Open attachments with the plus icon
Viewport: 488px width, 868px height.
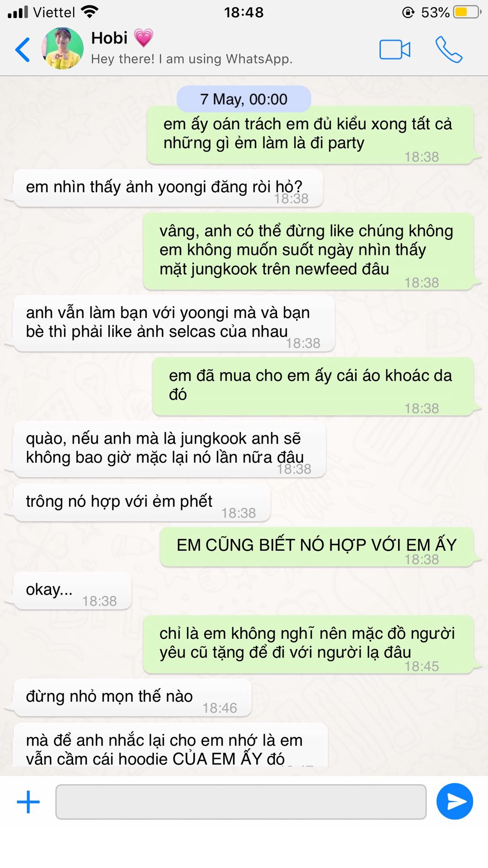[x=28, y=802]
